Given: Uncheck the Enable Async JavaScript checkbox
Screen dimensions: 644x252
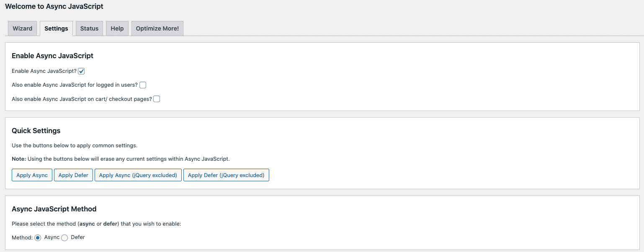Looking at the screenshot, I should [x=81, y=71].
